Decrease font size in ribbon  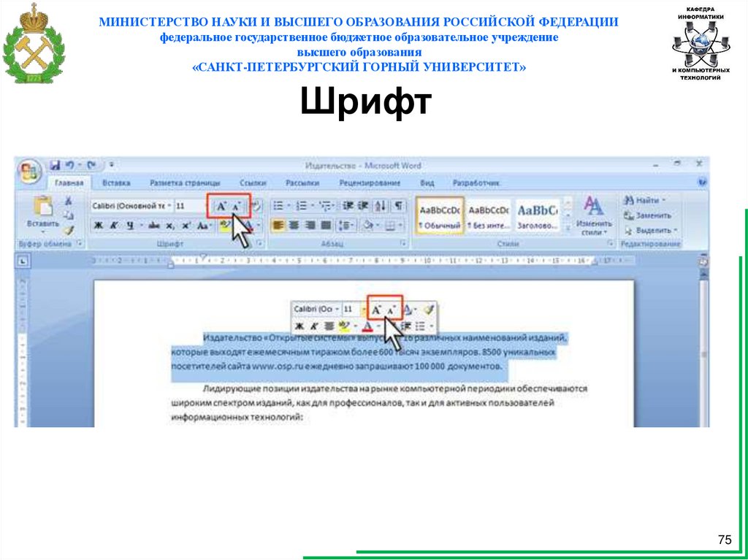tap(237, 207)
